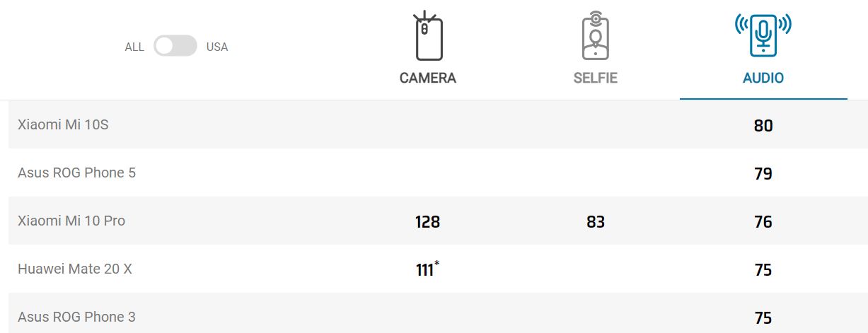Image resolution: width=868 pixels, height=333 pixels.
Task: Open the Huawei Mate 20 X entry
Action: [75, 269]
